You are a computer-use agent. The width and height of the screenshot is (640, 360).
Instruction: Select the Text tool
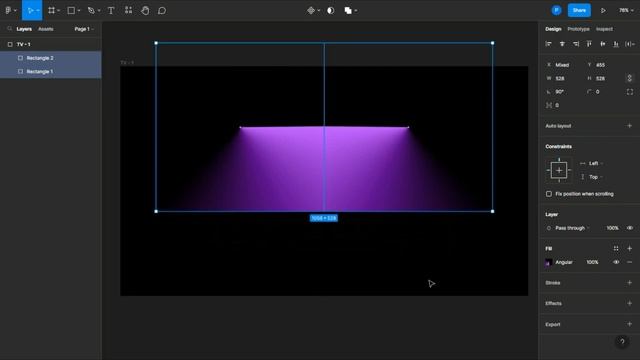click(x=111, y=11)
